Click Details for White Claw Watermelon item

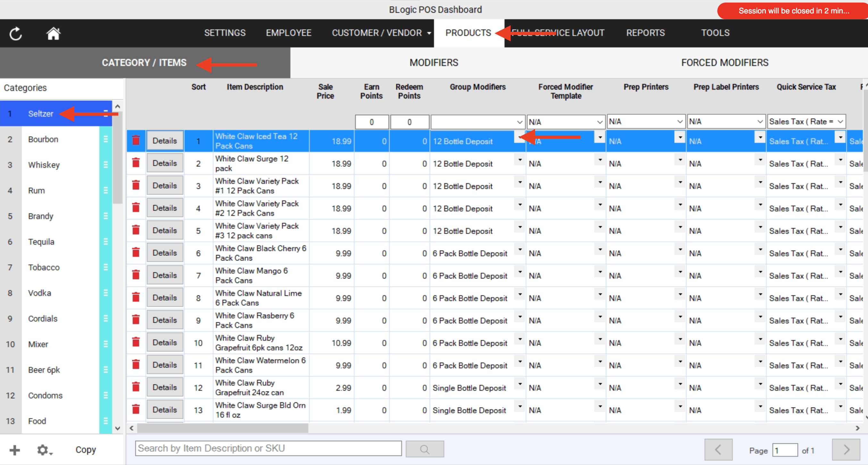tap(165, 365)
